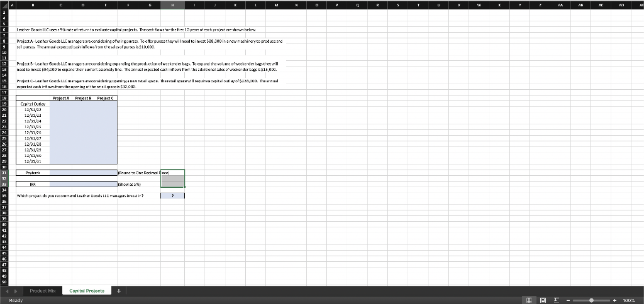Image resolution: width=644 pixels, height=304 pixels.
Task: Click the zoom in plus button
Action: (615, 300)
